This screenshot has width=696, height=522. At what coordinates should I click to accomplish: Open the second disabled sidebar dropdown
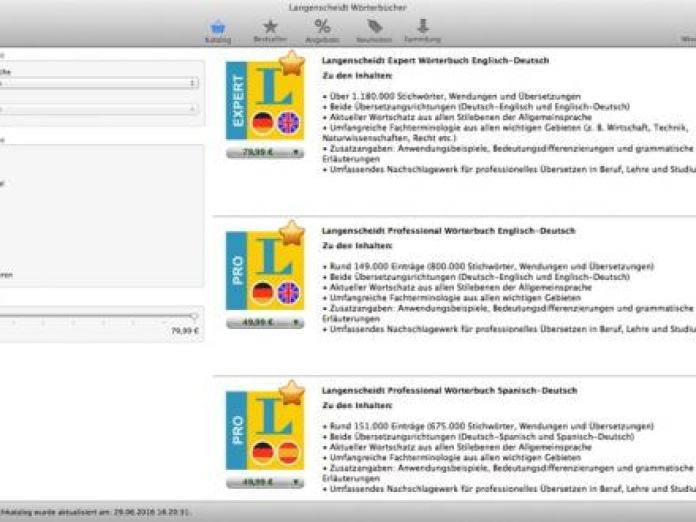click(x=99, y=109)
